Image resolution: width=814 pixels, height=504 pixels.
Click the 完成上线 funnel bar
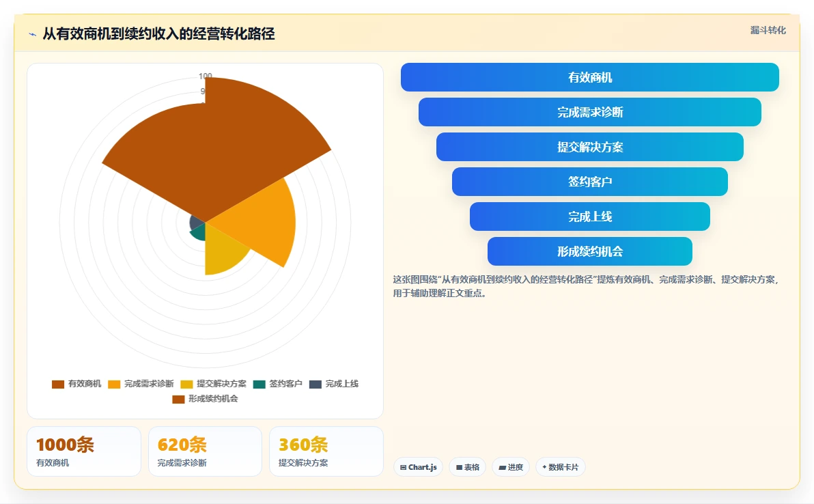590,216
